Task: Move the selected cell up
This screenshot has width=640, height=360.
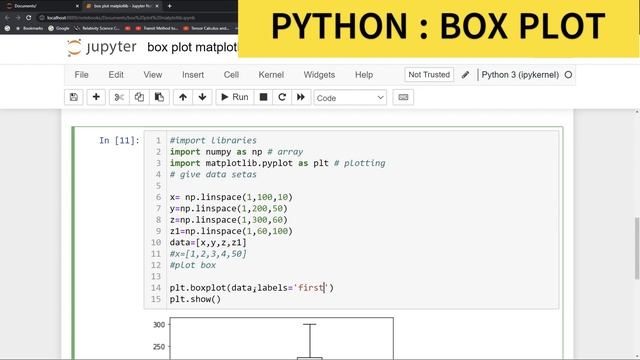Action: coord(183,97)
